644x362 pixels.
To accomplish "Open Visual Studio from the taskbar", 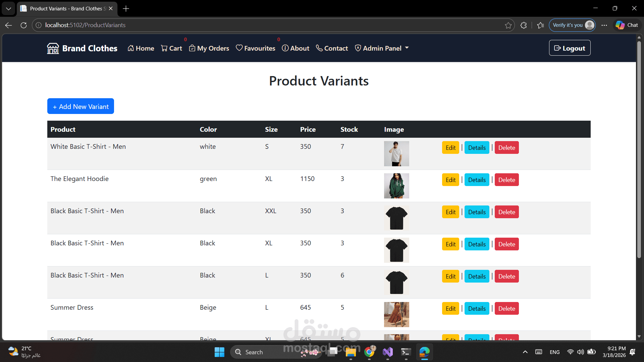I will (x=388, y=352).
